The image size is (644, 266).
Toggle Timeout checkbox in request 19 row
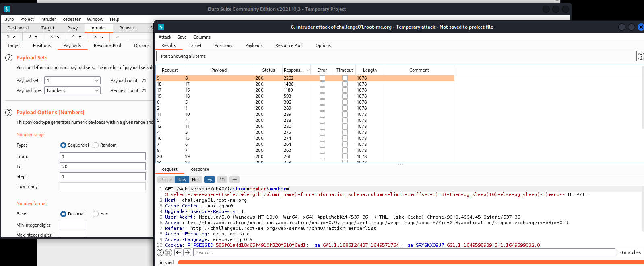tap(345, 96)
